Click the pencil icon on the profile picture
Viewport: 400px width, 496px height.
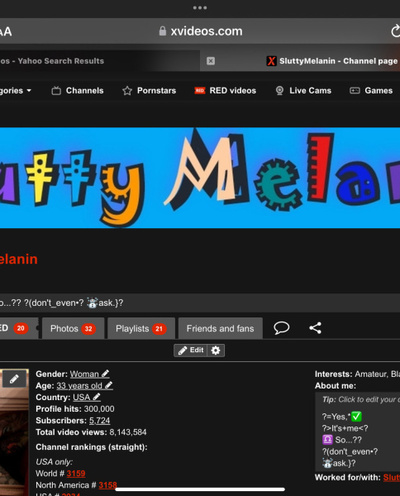pyautogui.click(x=14, y=379)
